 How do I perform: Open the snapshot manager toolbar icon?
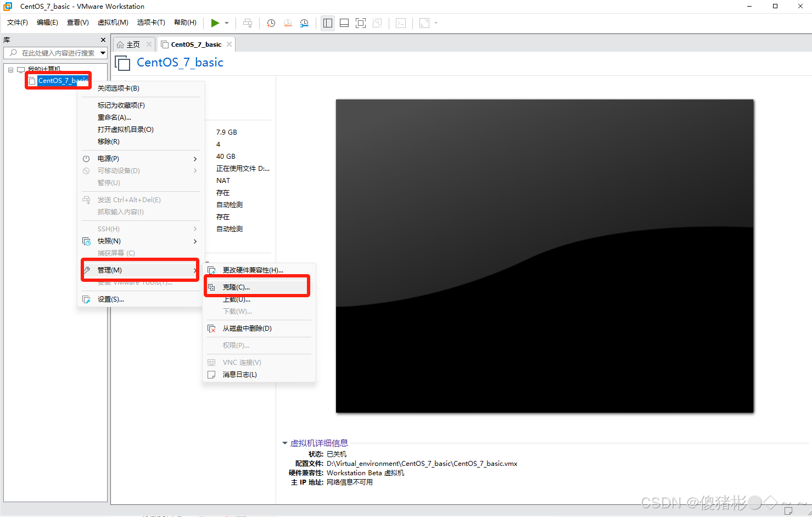(304, 23)
